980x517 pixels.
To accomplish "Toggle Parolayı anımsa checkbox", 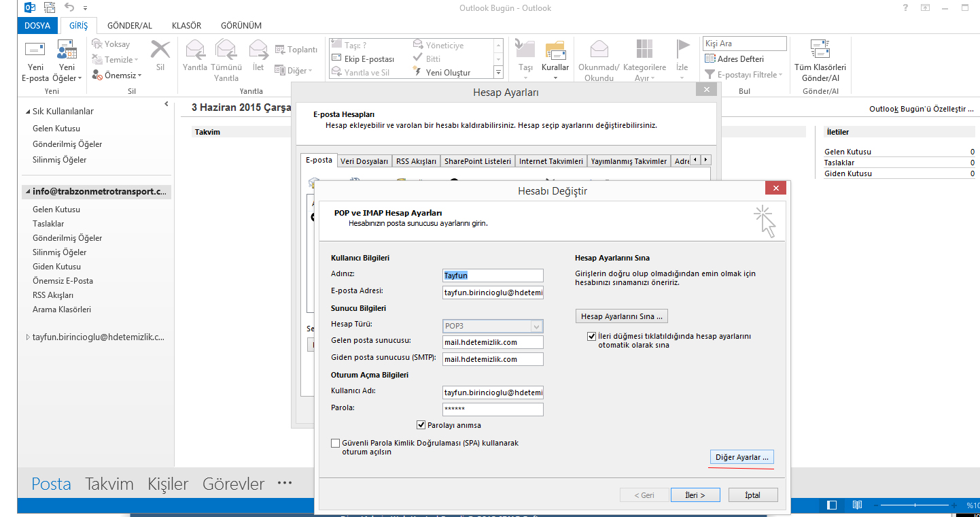I will [x=421, y=425].
